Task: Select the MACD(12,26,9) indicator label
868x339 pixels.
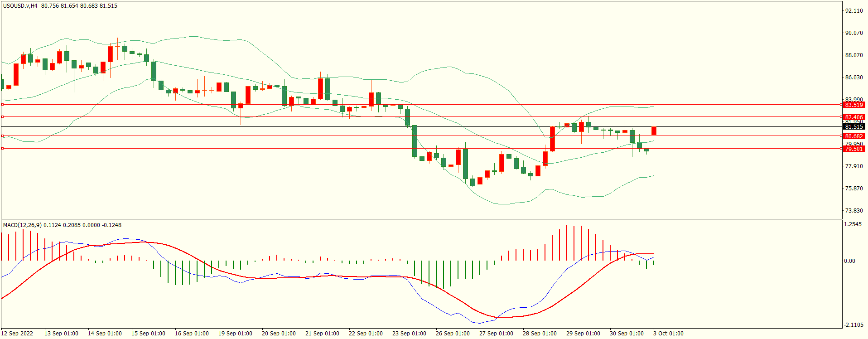Action: [x=23, y=225]
